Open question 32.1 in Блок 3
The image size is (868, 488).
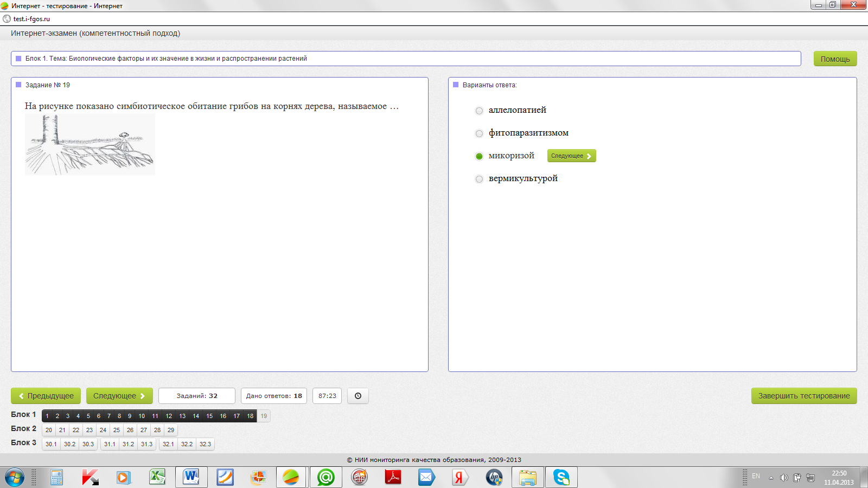pyautogui.click(x=168, y=444)
